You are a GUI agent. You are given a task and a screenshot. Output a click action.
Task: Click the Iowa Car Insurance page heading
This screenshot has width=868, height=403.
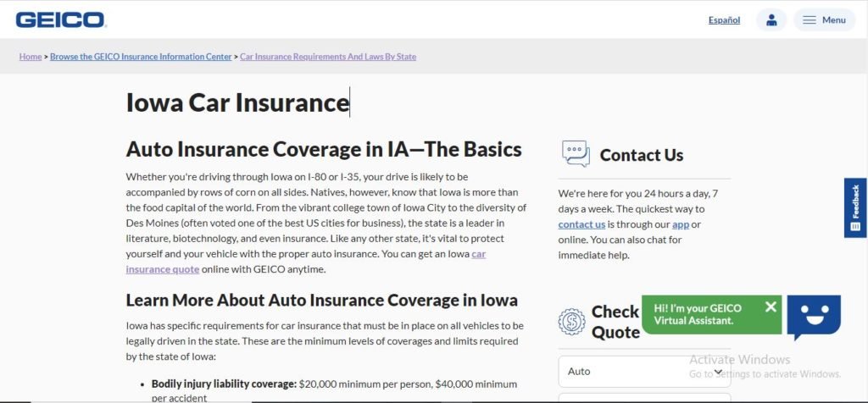coord(237,102)
